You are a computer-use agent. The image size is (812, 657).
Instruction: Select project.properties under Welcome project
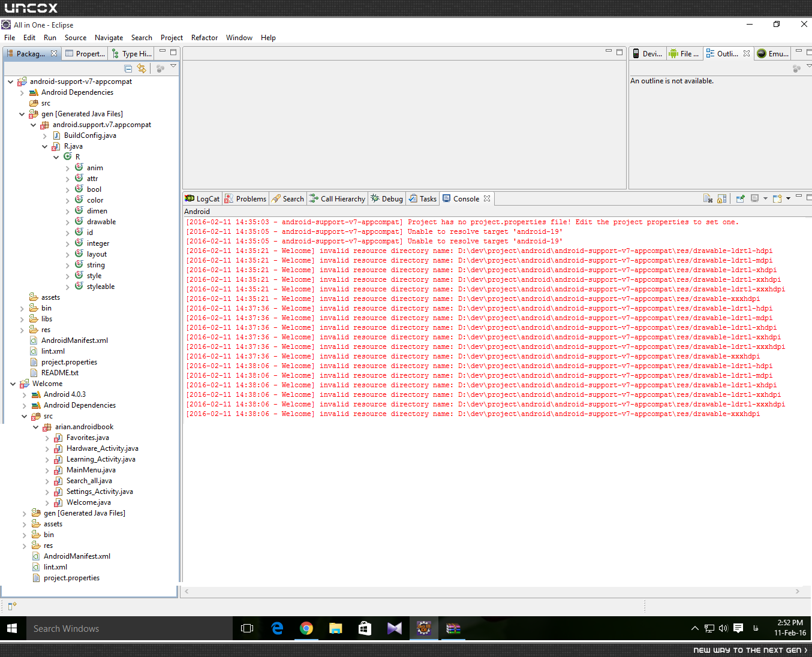pyautogui.click(x=71, y=578)
